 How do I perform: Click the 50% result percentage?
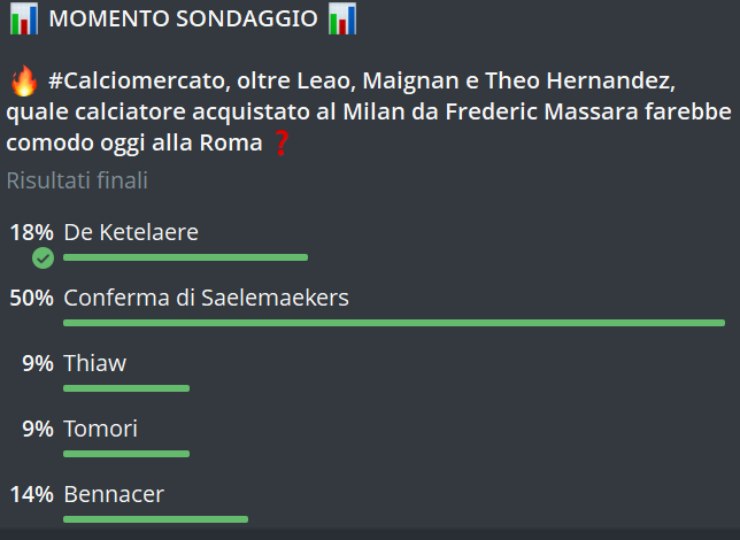click(31, 298)
